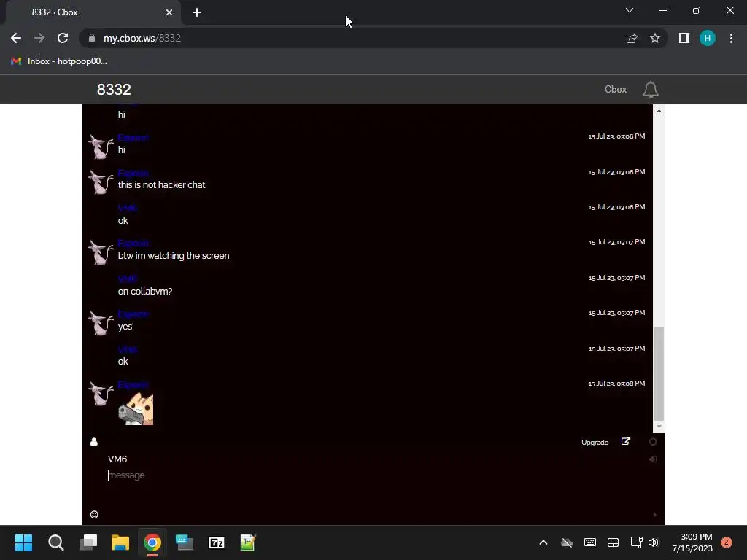
Task: Pop out chat with external link icon
Action: coord(626,441)
